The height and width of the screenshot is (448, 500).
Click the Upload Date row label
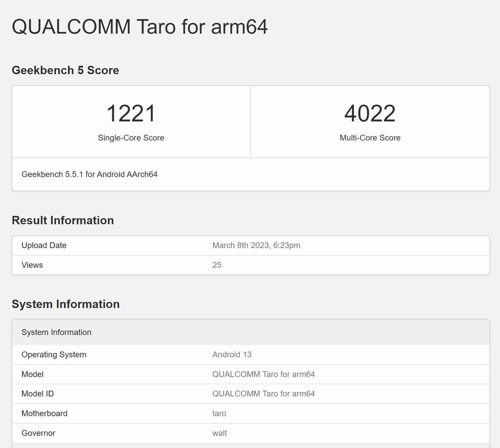pyautogui.click(x=44, y=245)
